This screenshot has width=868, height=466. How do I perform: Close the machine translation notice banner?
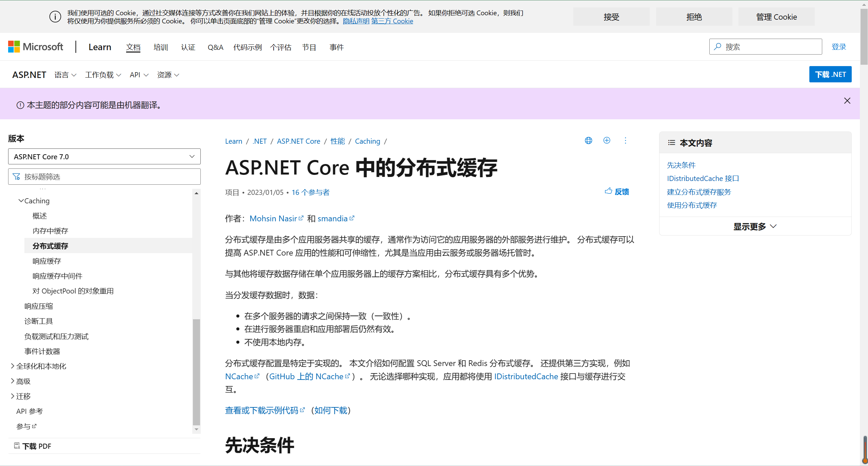pyautogui.click(x=847, y=101)
